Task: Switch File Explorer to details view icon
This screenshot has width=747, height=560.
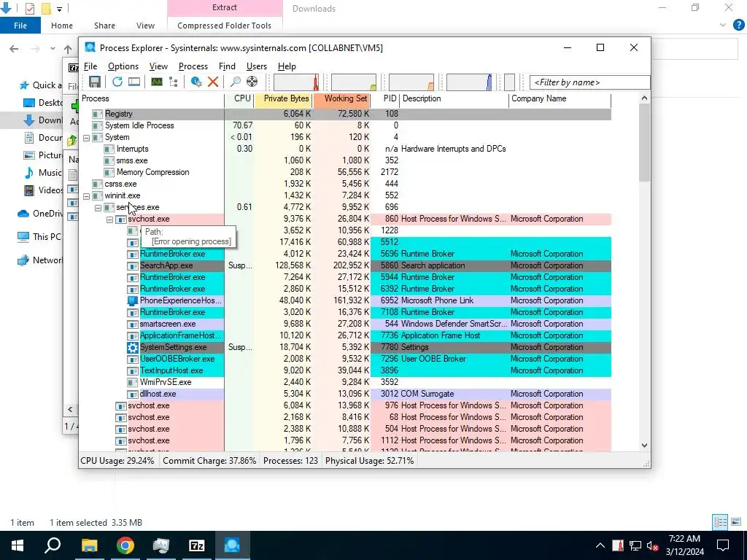Action: point(720,522)
